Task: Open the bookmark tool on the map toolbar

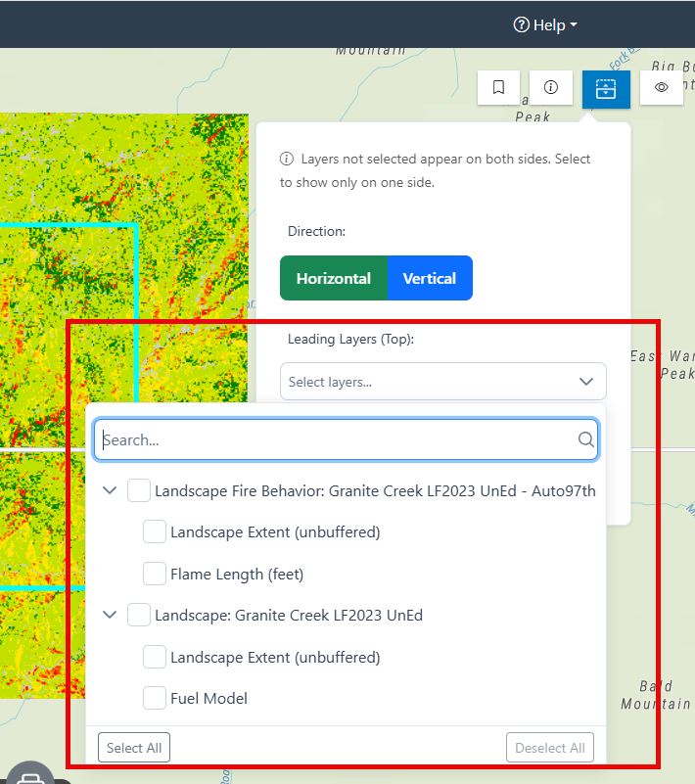Action: click(x=498, y=87)
